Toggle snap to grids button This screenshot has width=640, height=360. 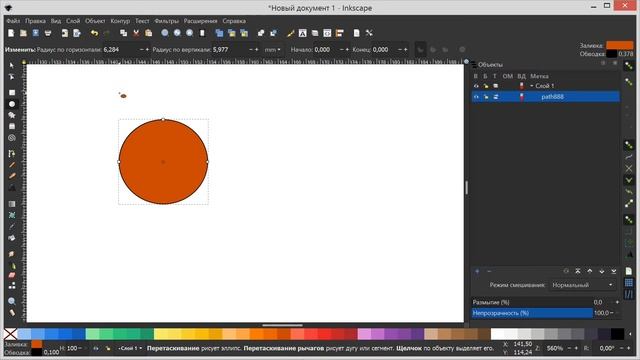tap(629, 282)
